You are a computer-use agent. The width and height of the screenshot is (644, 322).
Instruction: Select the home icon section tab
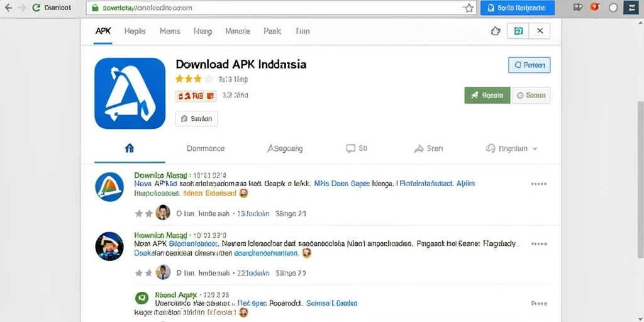coord(130,148)
